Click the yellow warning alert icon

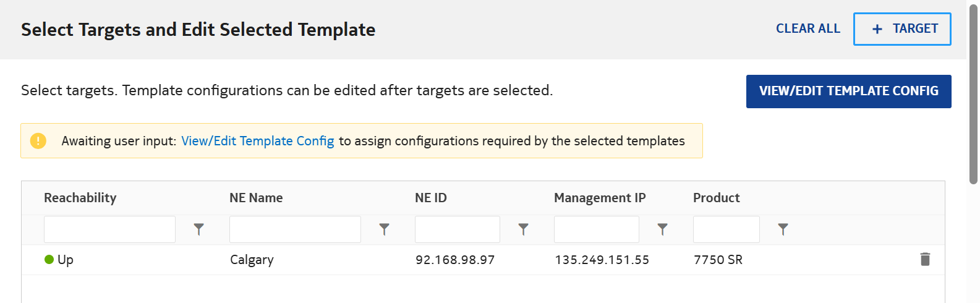[38, 141]
